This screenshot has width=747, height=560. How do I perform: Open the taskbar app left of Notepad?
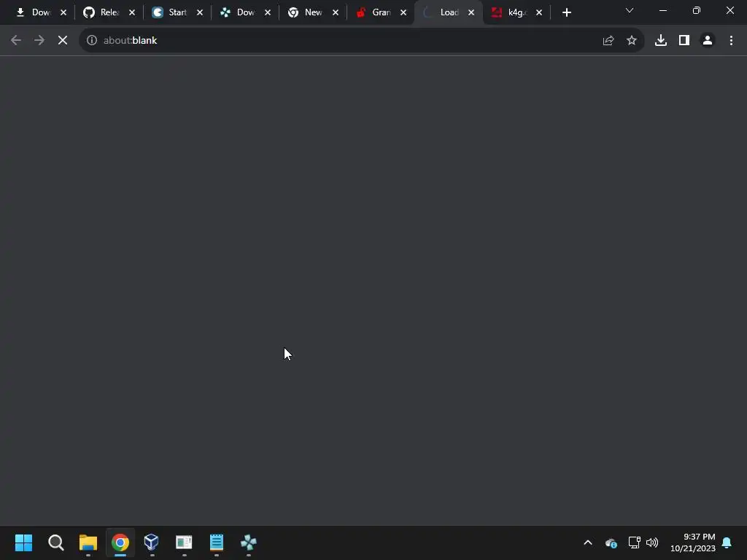pos(184,542)
